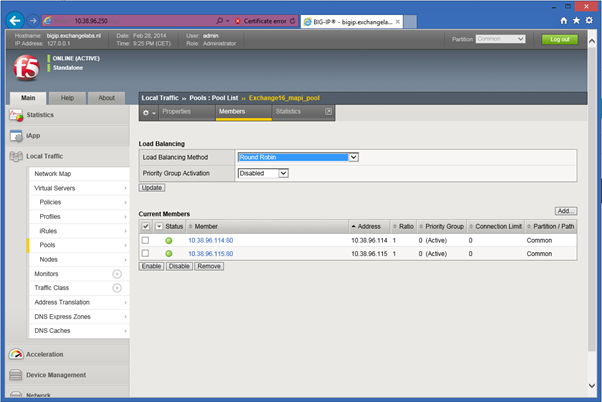Toggle the select-all checkbox in members header
Viewport: 602px width, 402px height.
tap(146, 227)
